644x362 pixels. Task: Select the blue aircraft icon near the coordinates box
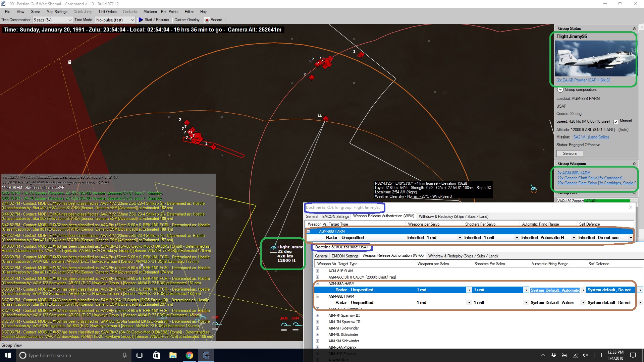533,188
